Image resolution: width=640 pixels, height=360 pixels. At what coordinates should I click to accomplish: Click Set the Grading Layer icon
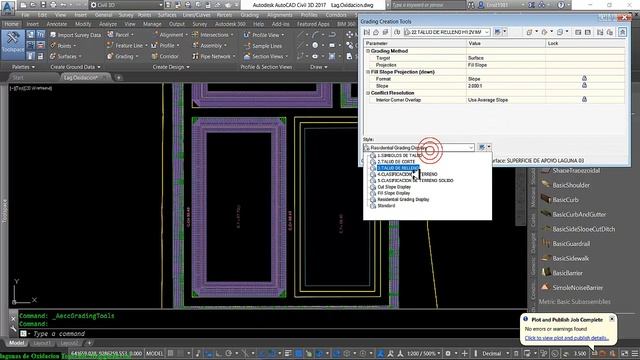[x=385, y=32]
